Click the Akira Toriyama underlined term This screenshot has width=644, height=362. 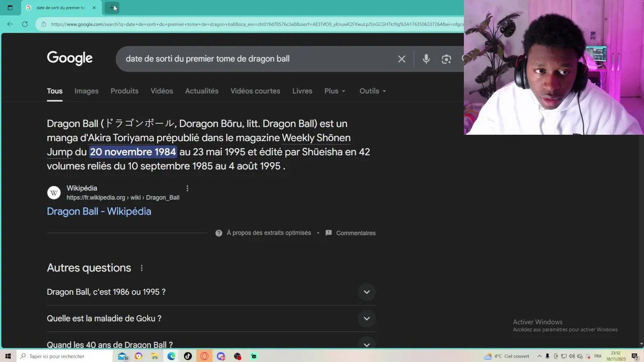[121, 138]
